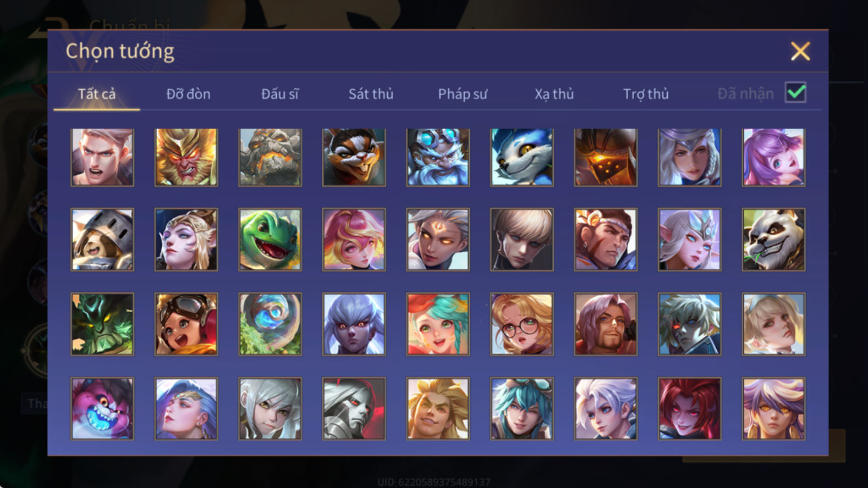Toggle the Đã nhận checkbox
This screenshot has width=868, height=488.
point(795,92)
